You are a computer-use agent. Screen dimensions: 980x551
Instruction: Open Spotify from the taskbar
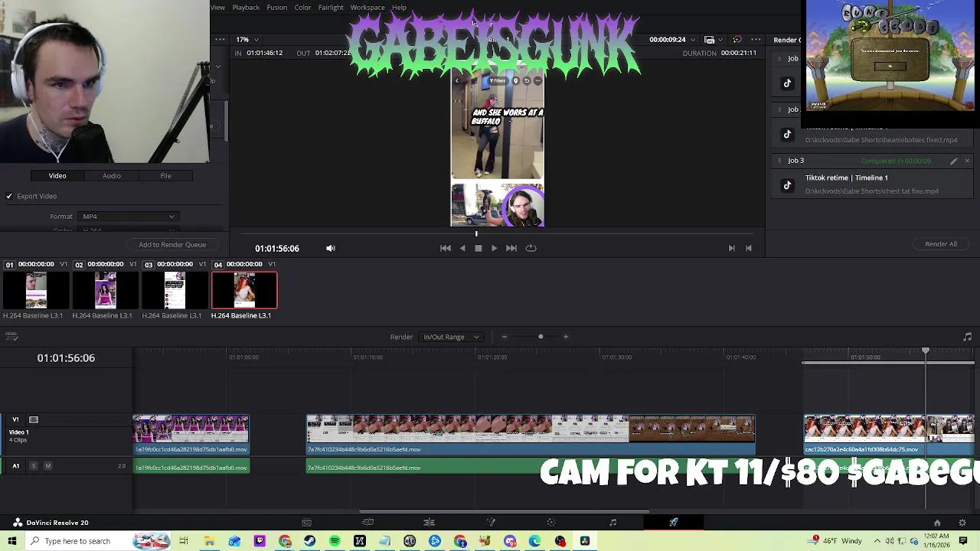pyautogui.click(x=335, y=541)
